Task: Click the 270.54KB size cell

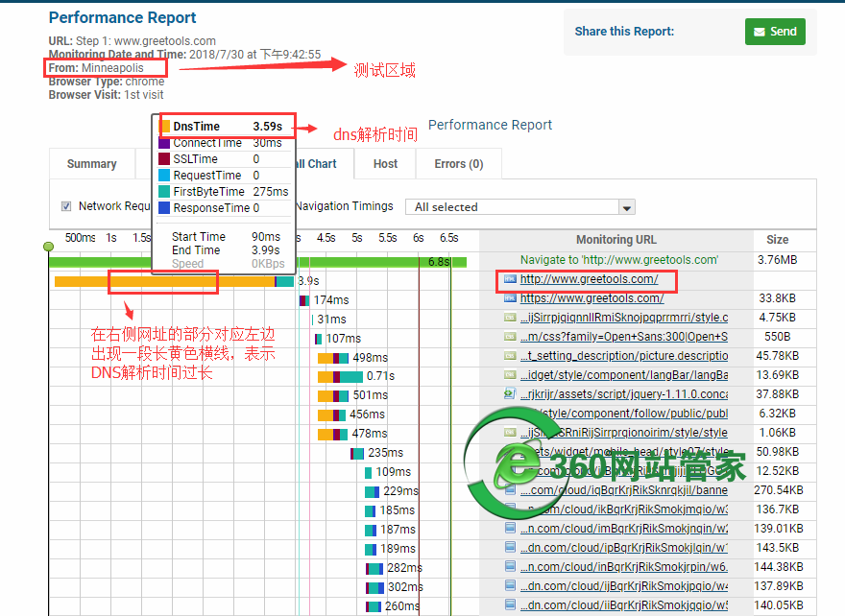Action: coord(778,490)
